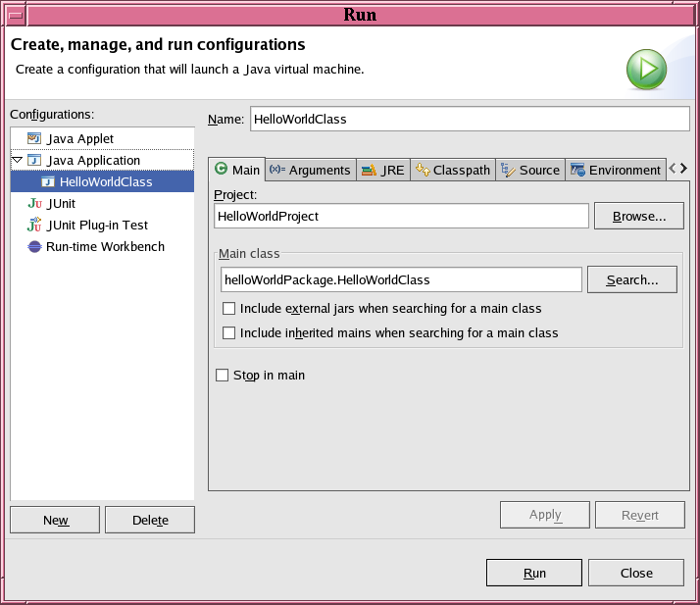Click the Apply button
The width and height of the screenshot is (700, 605).
tap(545, 515)
